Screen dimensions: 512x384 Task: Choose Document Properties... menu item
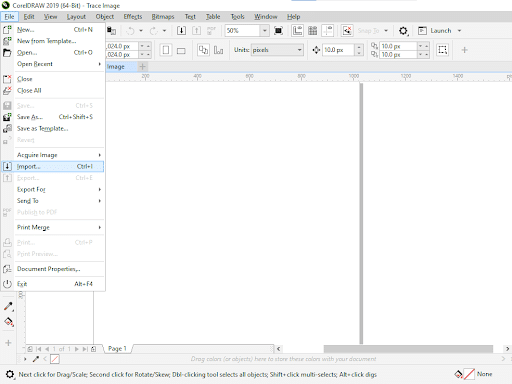[53, 269]
